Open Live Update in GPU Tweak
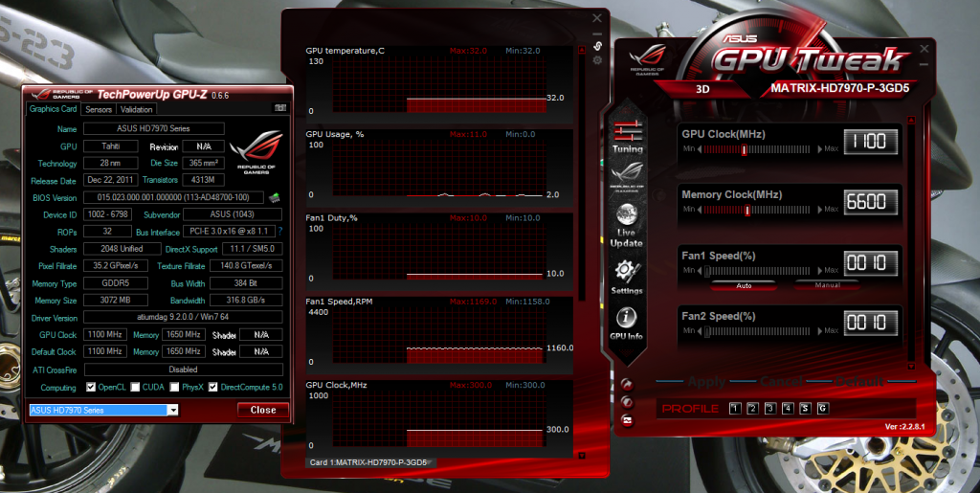 (627, 225)
